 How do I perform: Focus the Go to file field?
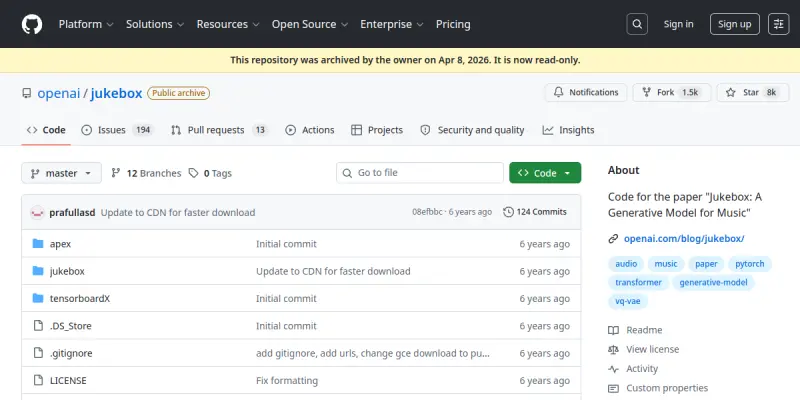click(420, 173)
